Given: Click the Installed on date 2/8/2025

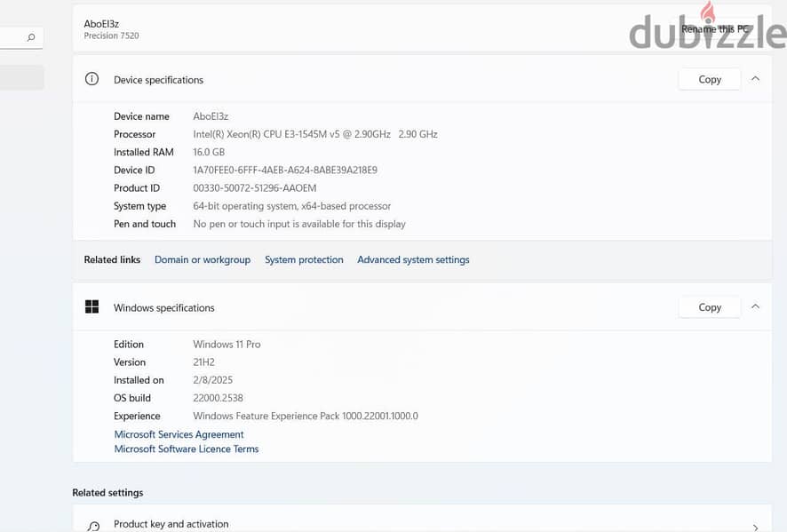Looking at the screenshot, I should [213, 380].
